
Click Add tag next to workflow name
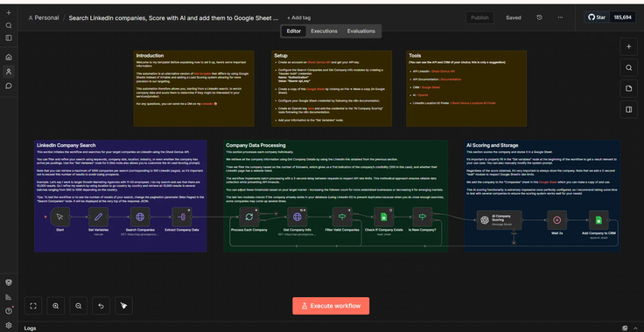pos(298,17)
